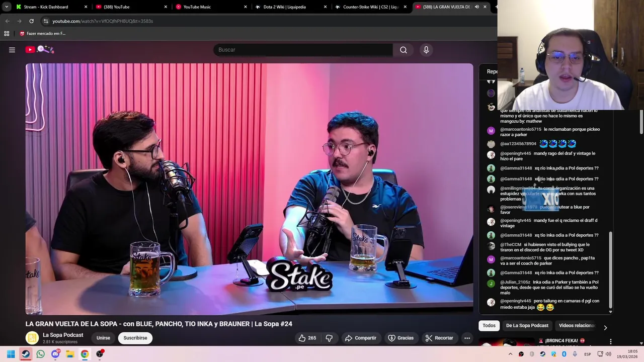
Task: View site information icon in address bar
Action: point(46,21)
